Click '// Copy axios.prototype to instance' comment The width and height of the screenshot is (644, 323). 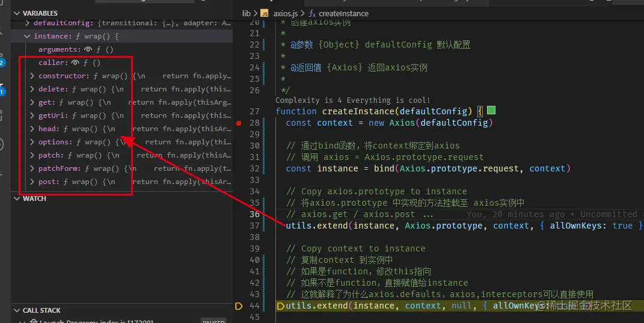(x=376, y=191)
